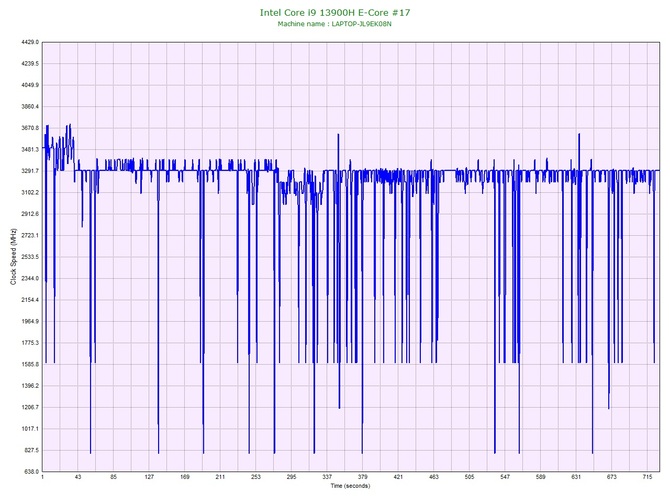
Task: Click the 631 time-axis tick label
Action: (x=576, y=477)
